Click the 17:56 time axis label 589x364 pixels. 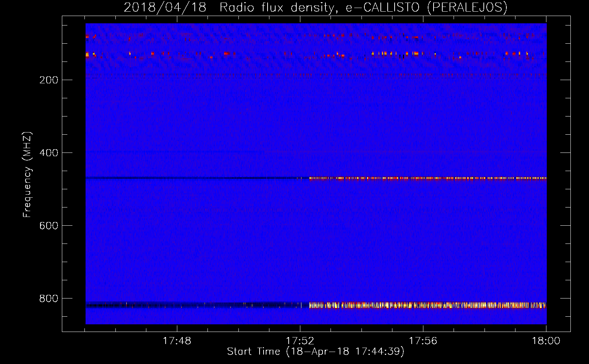[423, 341]
